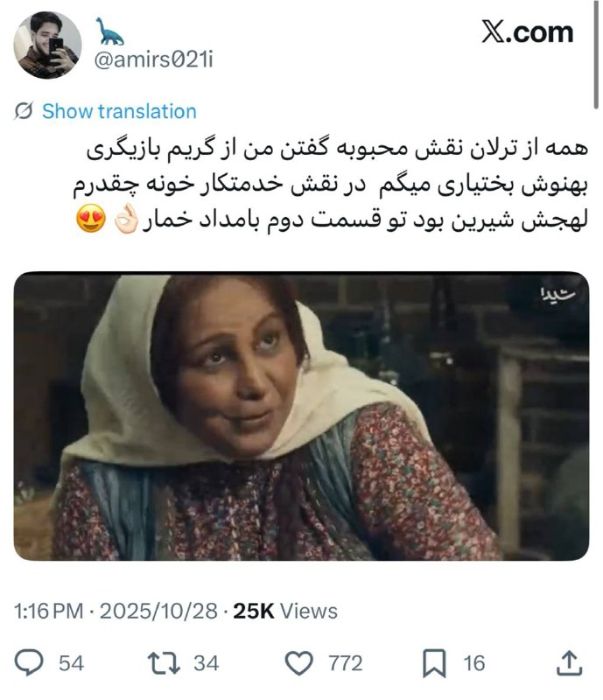Open the video thumbnail of woman in headscarf
Viewport: 603px width, 700px height.
click(x=301, y=416)
